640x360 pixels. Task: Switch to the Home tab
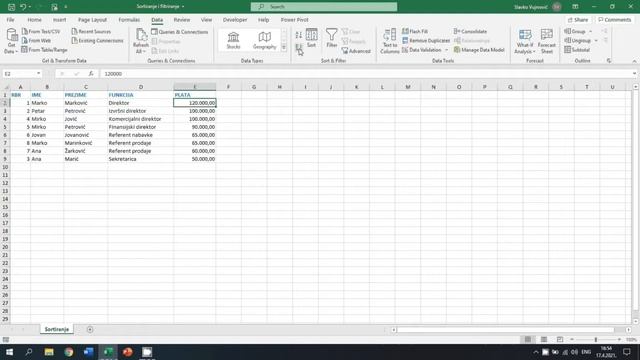[x=34, y=20]
